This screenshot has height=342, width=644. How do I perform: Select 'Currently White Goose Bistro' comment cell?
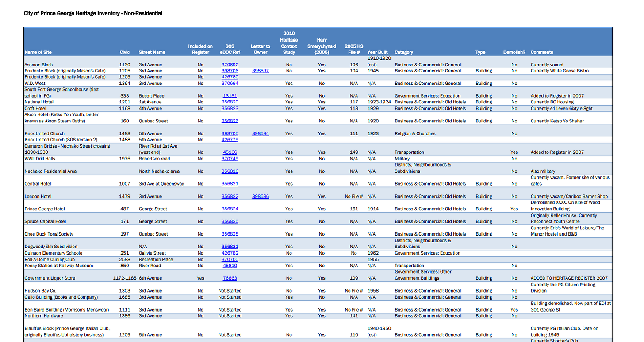(560, 71)
